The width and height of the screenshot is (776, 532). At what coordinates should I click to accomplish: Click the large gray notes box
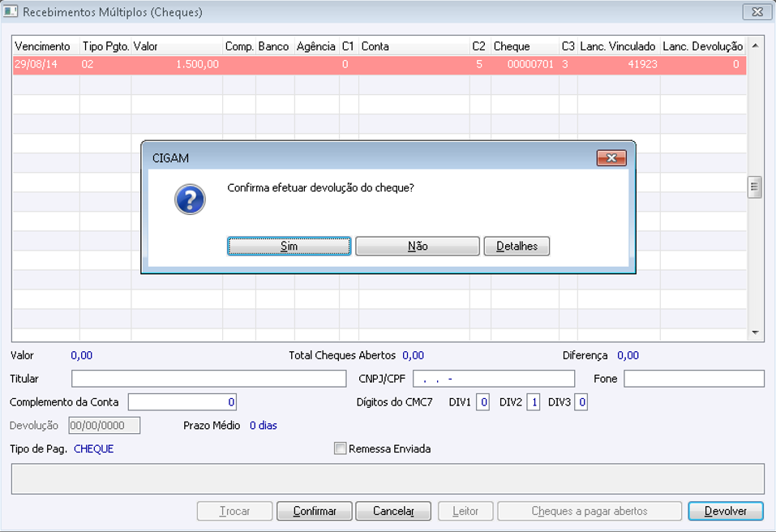click(388, 478)
